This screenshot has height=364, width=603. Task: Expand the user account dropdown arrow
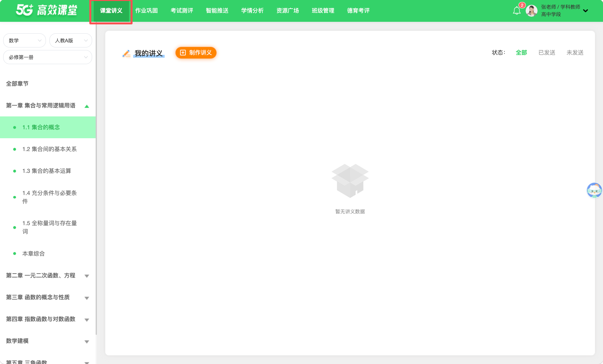tap(585, 11)
